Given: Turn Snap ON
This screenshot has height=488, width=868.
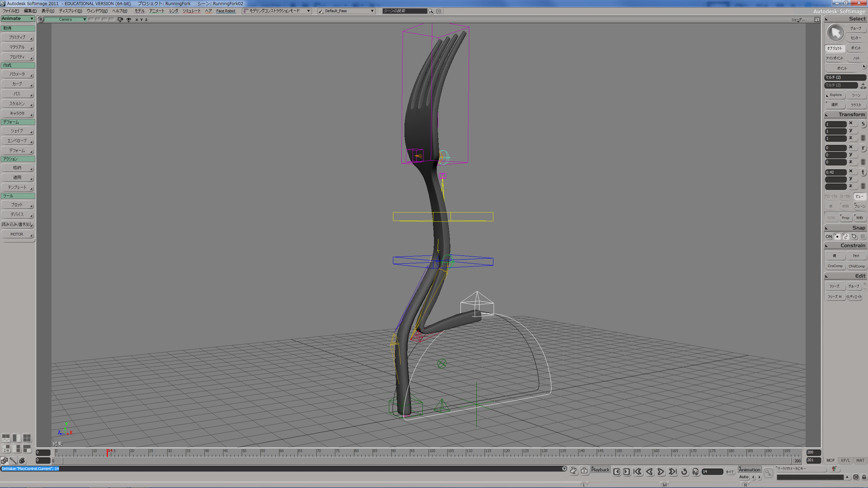Looking at the screenshot, I should coord(828,237).
